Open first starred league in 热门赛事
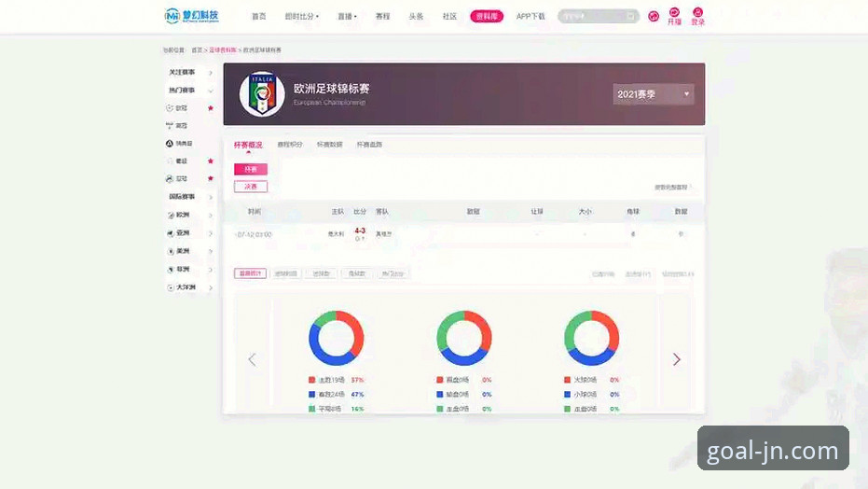 coord(181,108)
